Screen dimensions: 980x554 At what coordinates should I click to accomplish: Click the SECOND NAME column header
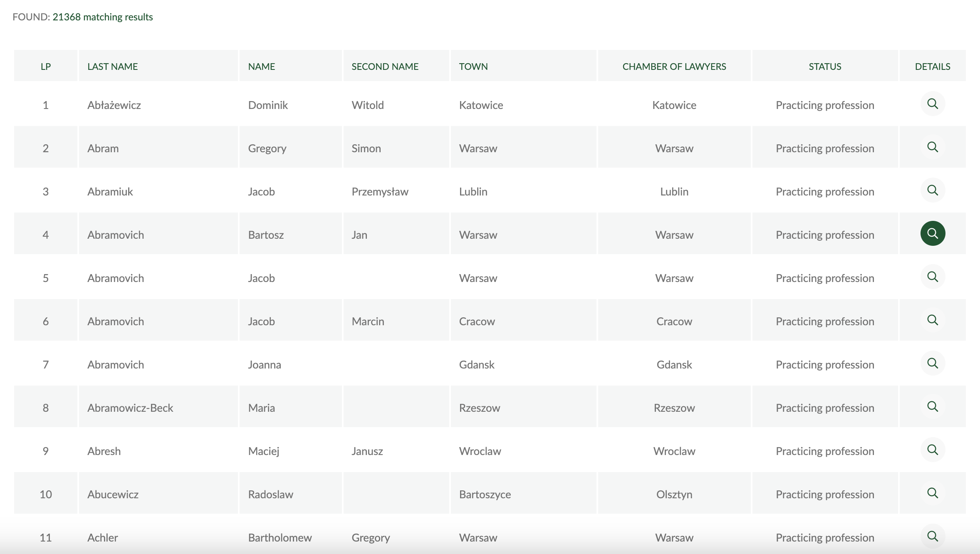click(385, 67)
